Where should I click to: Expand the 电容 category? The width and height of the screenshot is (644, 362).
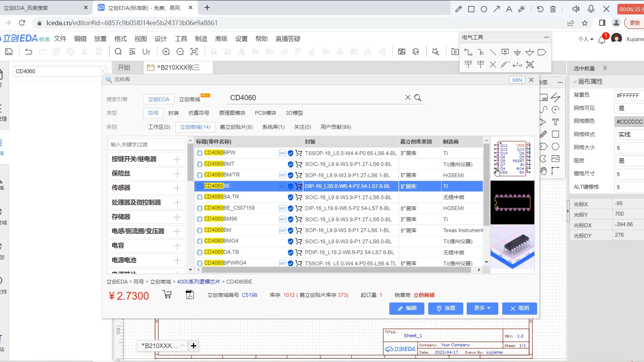pos(177,246)
